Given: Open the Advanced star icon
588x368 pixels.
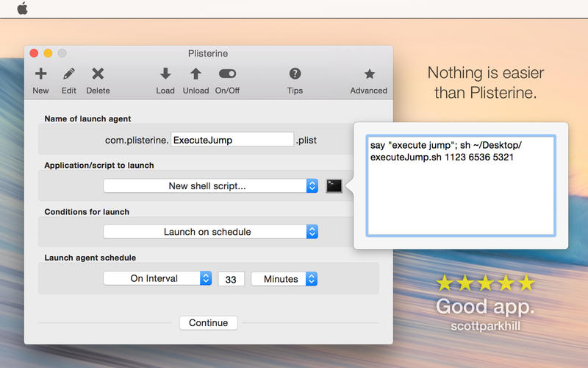Looking at the screenshot, I should [x=369, y=74].
